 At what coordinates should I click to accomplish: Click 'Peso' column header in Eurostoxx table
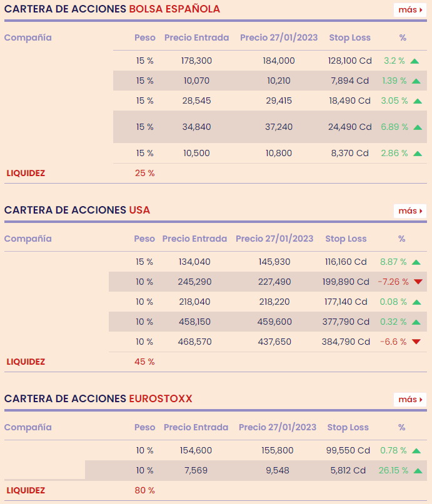coord(144,428)
